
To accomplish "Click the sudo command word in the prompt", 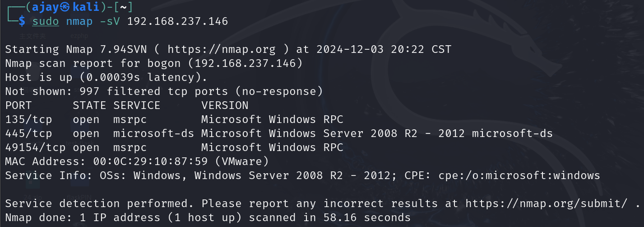I will [45, 21].
